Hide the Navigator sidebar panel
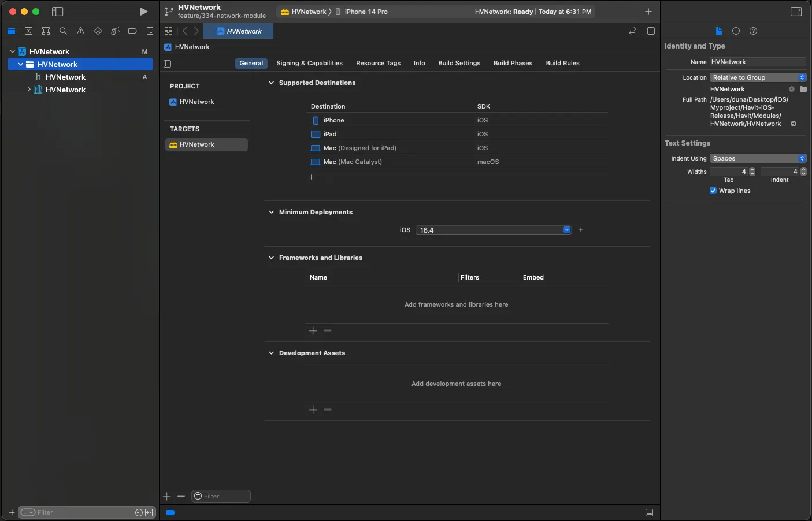812x521 pixels. tap(57, 12)
